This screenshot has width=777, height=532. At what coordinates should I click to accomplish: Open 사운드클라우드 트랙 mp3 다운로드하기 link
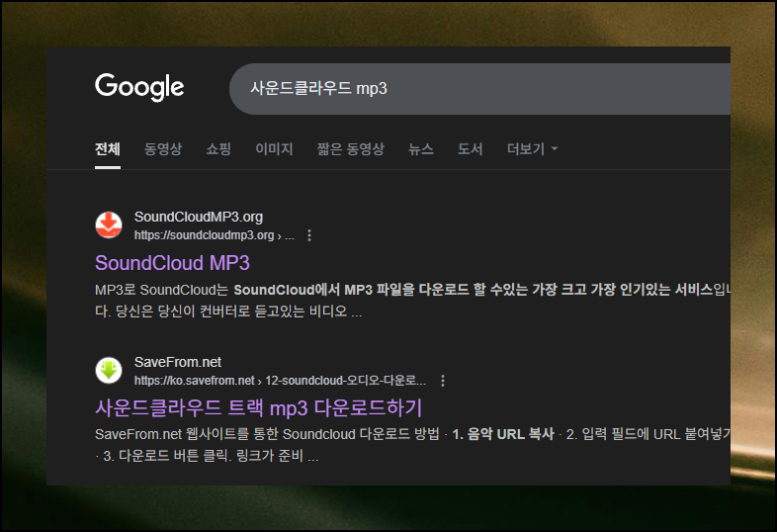(258, 408)
